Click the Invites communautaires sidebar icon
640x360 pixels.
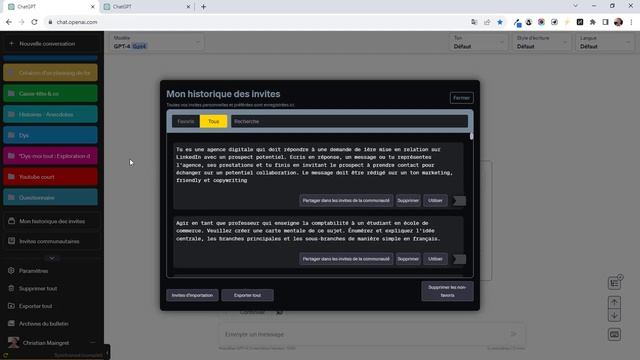click(x=11, y=241)
